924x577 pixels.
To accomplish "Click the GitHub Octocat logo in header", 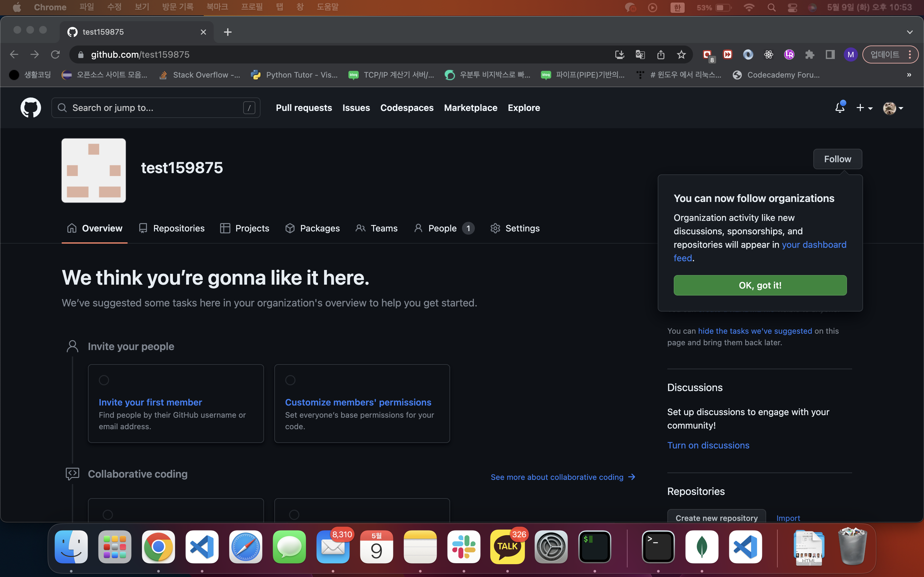I will click(x=30, y=108).
